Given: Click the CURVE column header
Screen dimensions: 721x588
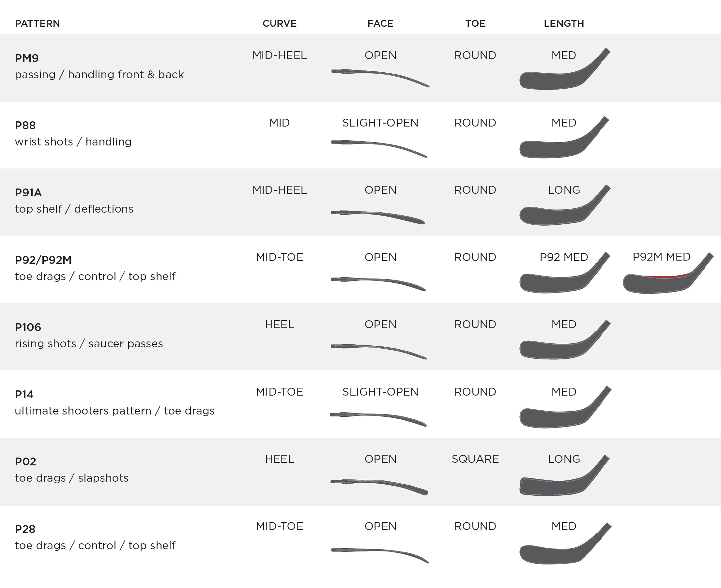Looking at the screenshot, I should pyautogui.click(x=280, y=23).
